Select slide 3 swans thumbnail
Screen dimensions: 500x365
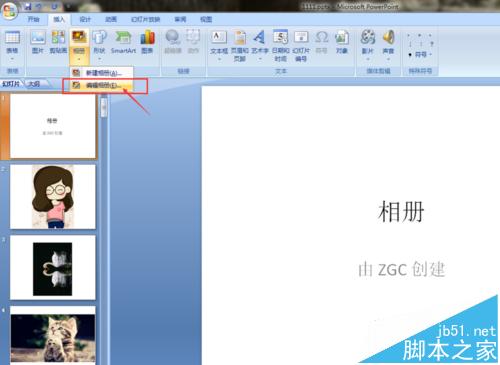pyautogui.click(x=53, y=268)
